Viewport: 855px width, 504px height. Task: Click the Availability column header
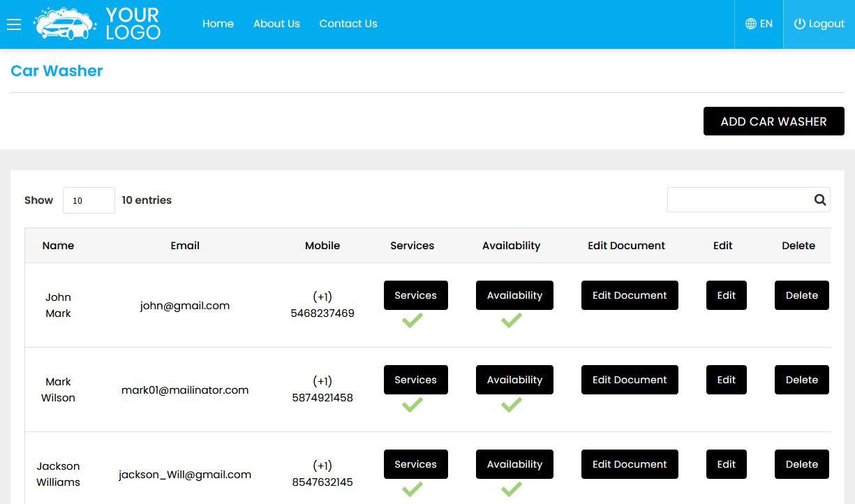click(512, 246)
